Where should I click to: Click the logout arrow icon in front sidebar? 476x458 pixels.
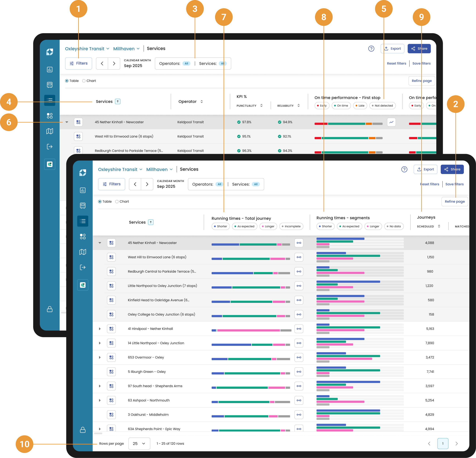pos(83,267)
